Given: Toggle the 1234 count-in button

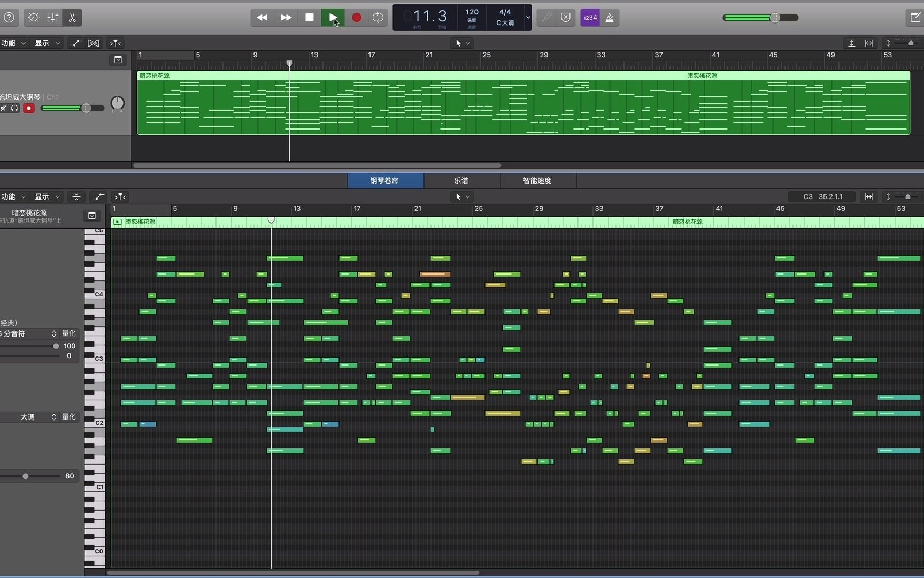Looking at the screenshot, I should (590, 18).
